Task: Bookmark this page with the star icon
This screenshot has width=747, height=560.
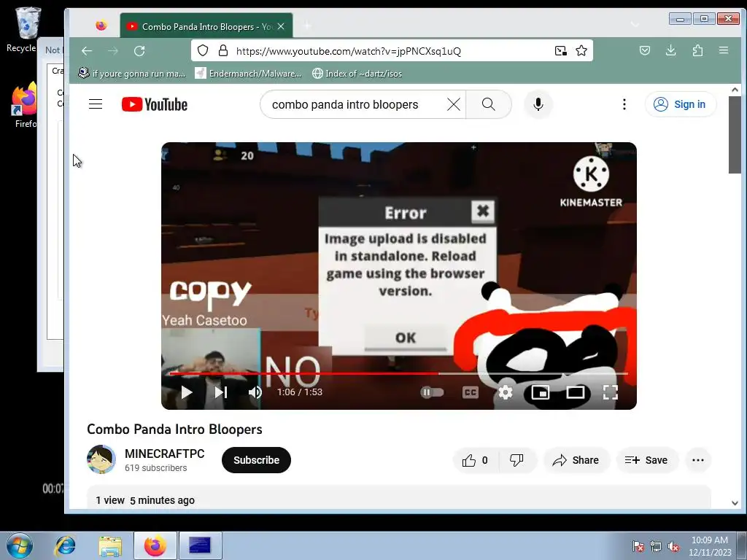Action: pyautogui.click(x=581, y=50)
